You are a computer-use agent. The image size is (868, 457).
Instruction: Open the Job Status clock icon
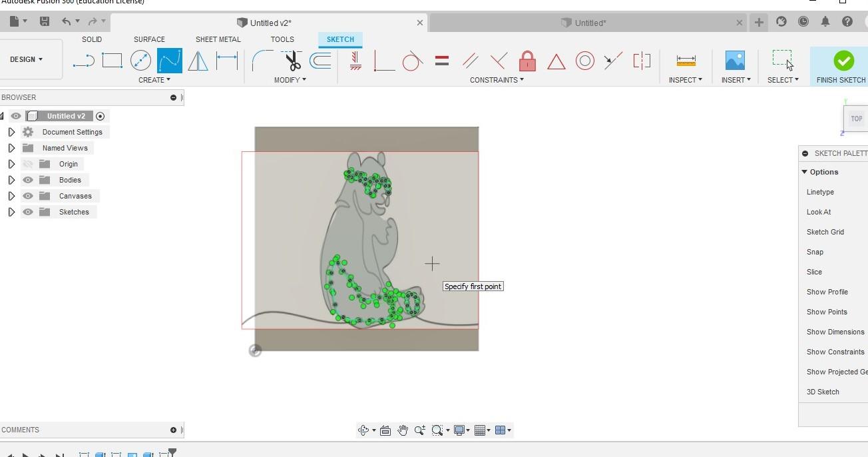(x=803, y=21)
